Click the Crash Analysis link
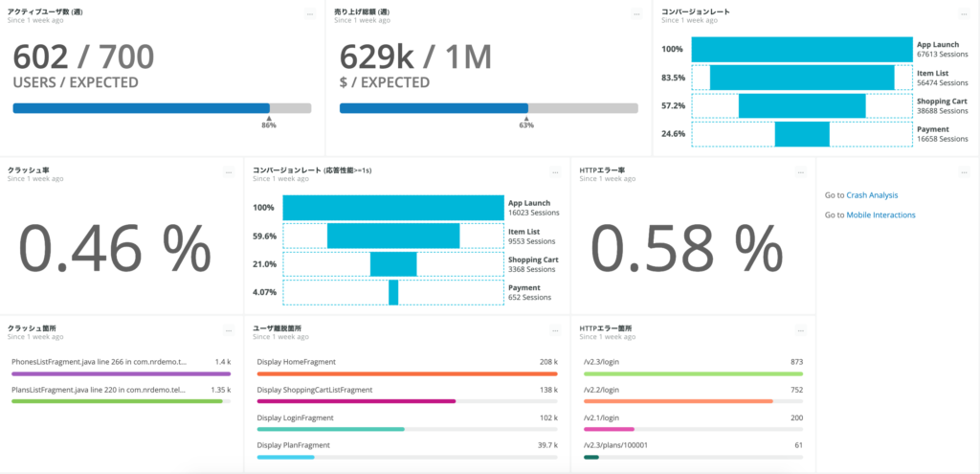 click(872, 195)
